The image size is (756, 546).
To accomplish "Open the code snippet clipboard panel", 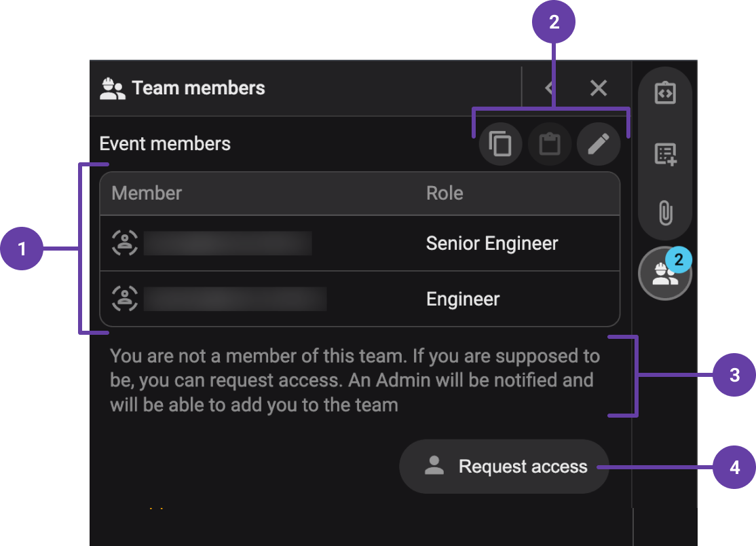I will [x=665, y=92].
